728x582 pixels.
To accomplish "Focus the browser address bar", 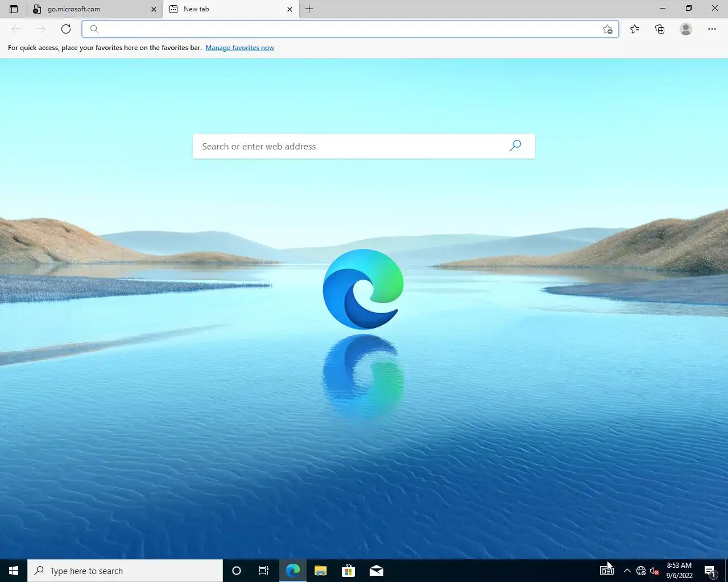I will tap(350, 29).
